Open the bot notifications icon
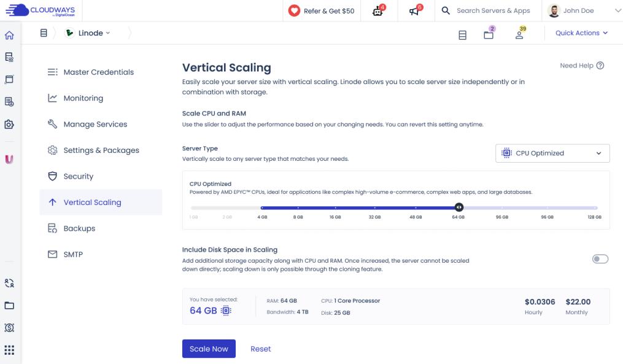 coord(379,11)
